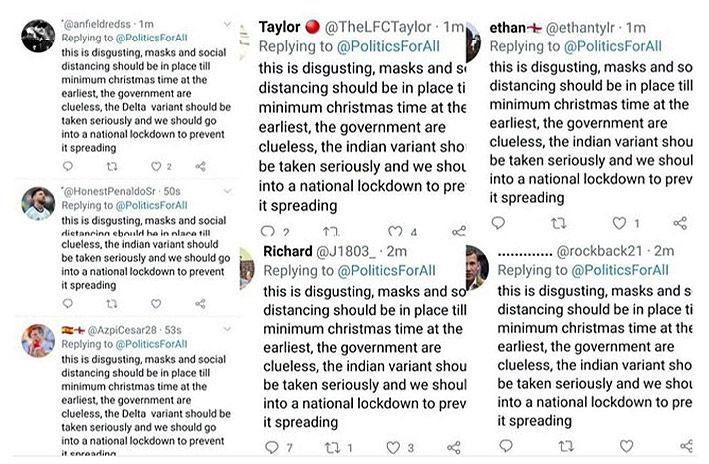Like the @rockback21 tweet
The height and width of the screenshot is (464, 709).
[626, 446]
